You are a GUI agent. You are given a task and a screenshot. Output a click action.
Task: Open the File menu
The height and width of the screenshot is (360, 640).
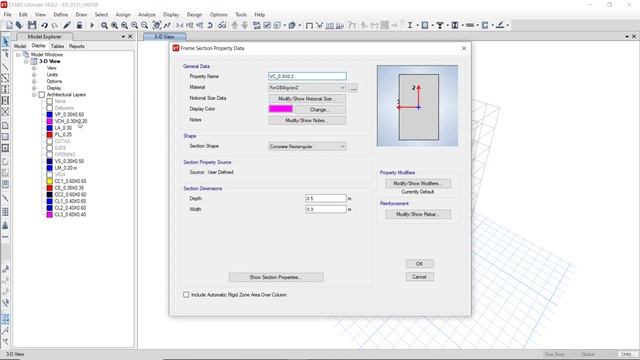tap(8, 14)
